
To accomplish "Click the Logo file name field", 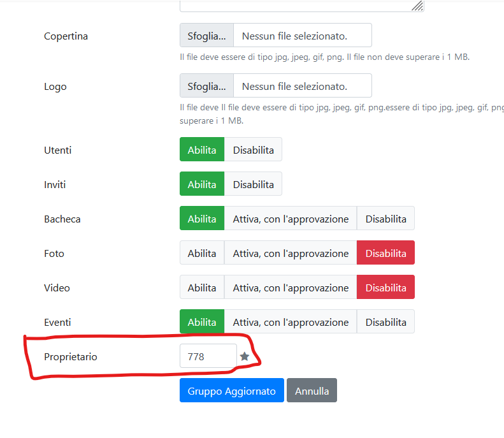I will [303, 86].
